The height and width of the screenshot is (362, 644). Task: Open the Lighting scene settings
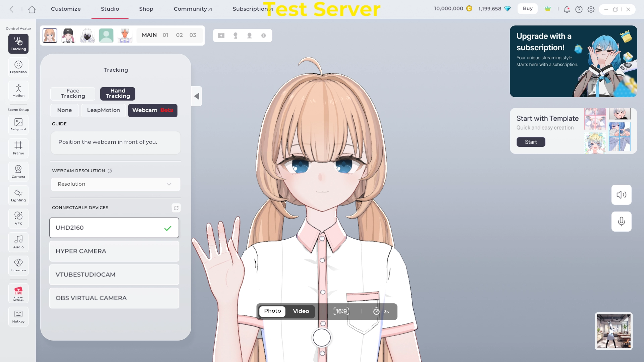(18, 195)
